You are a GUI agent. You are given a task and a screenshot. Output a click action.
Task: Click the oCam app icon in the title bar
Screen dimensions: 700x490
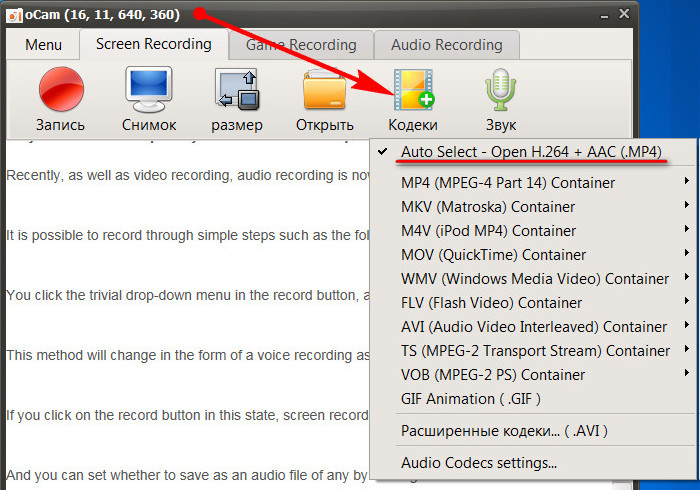pos(14,16)
